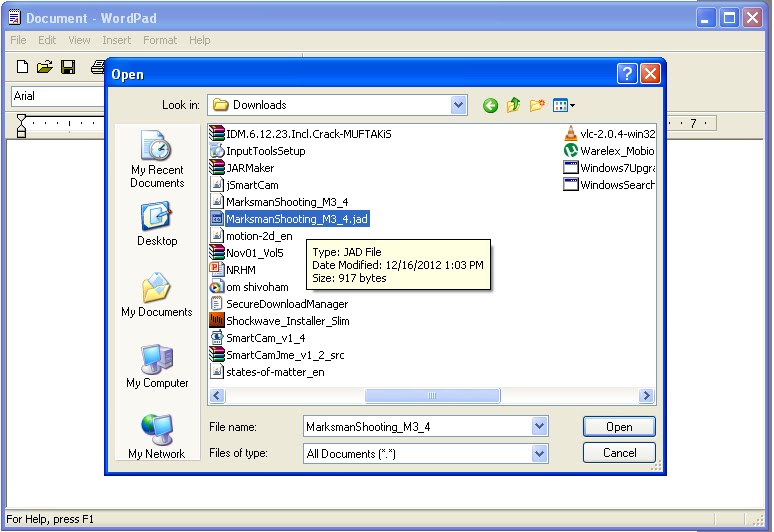Click the horizontal scrollbar thumb in file list
Screen dimensions: 774x532
(x=432, y=396)
